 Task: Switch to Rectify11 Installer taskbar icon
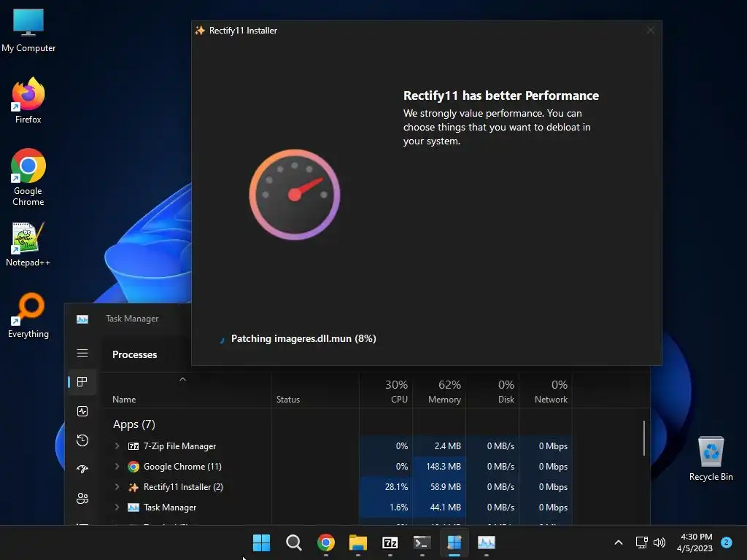click(x=454, y=542)
